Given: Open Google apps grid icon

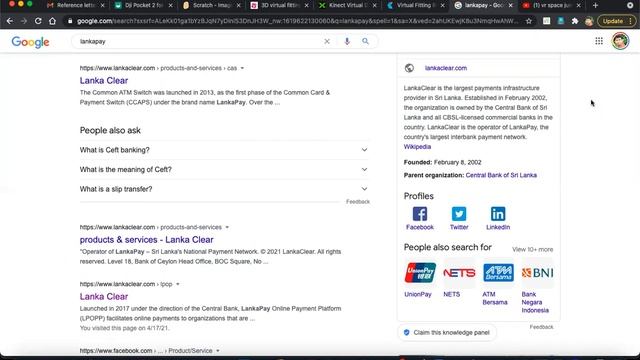Looking at the screenshot, I should point(599,41).
